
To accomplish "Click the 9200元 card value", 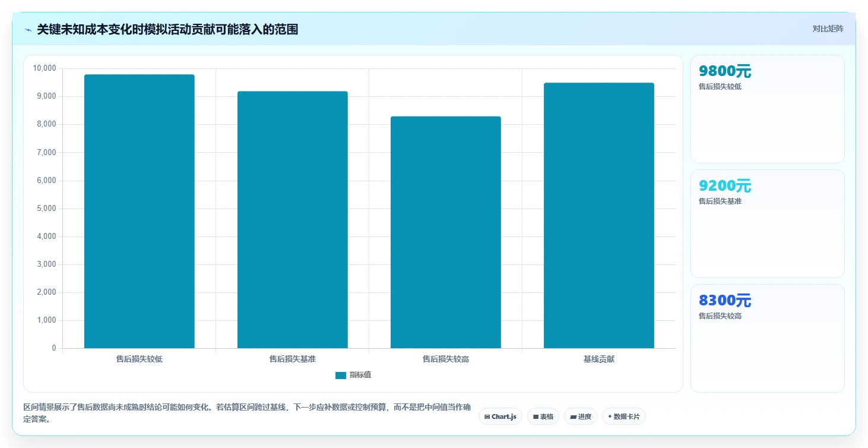I will [725, 186].
